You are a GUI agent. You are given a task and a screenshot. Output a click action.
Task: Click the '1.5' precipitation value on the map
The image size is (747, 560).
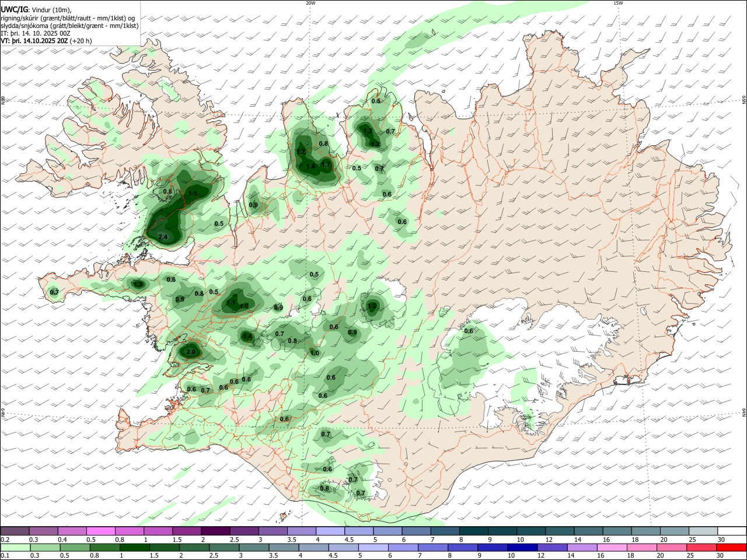pyautogui.click(x=193, y=193)
